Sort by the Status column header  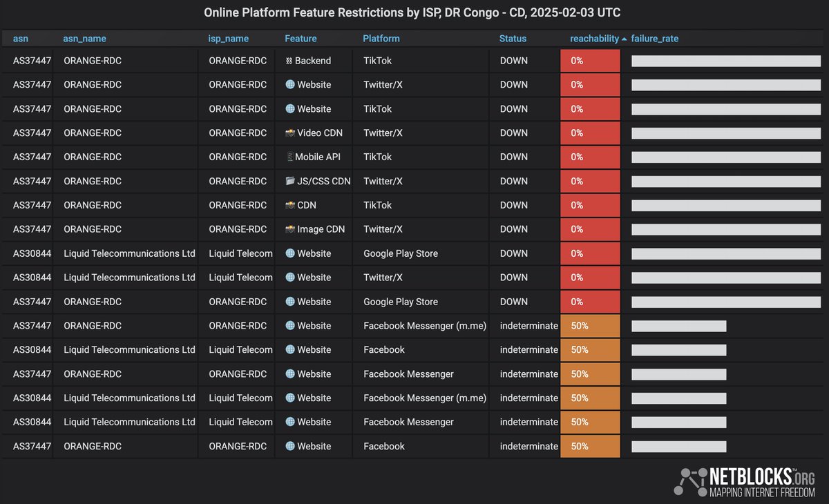click(513, 39)
